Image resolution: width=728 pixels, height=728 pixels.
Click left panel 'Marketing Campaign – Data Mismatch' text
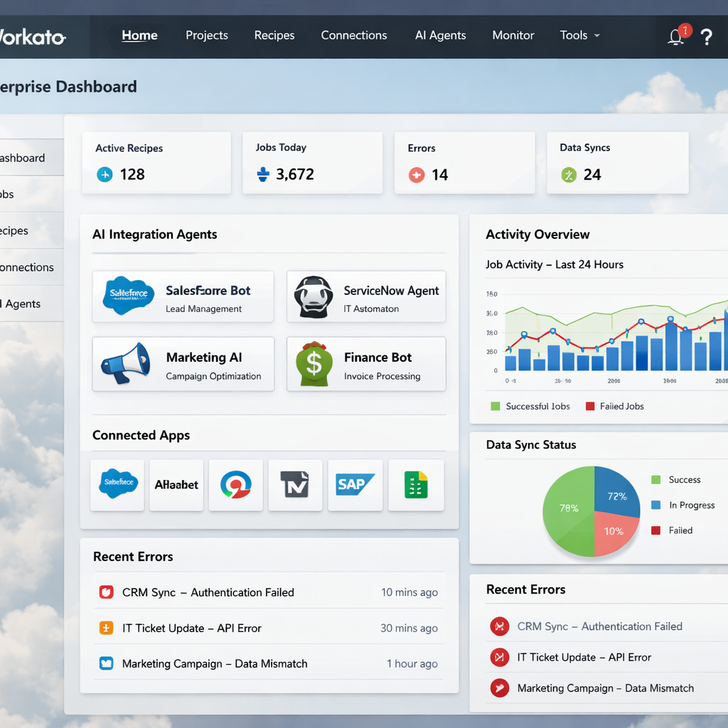click(215, 663)
